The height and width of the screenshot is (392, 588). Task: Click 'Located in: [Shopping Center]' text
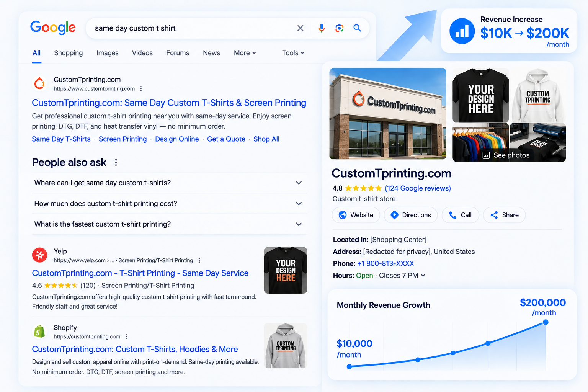click(x=380, y=240)
